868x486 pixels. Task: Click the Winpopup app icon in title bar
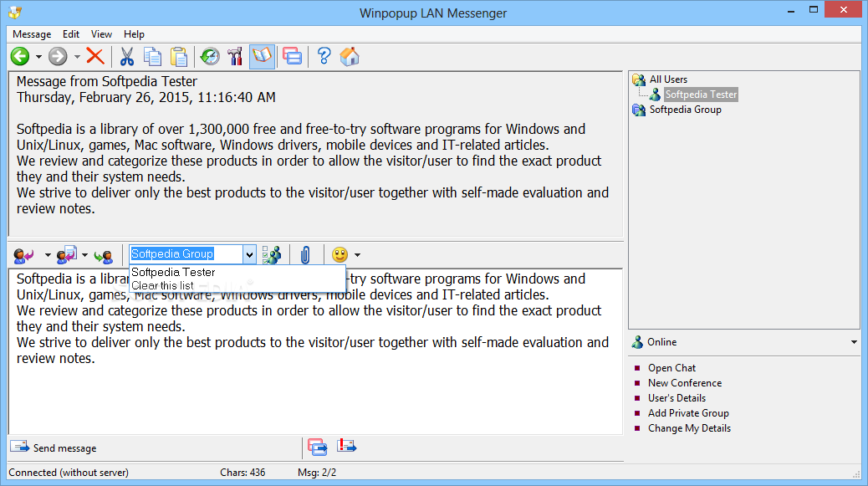15,12
